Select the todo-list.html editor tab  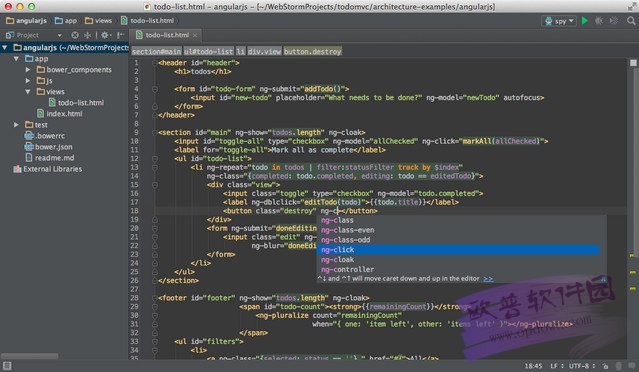166,35
